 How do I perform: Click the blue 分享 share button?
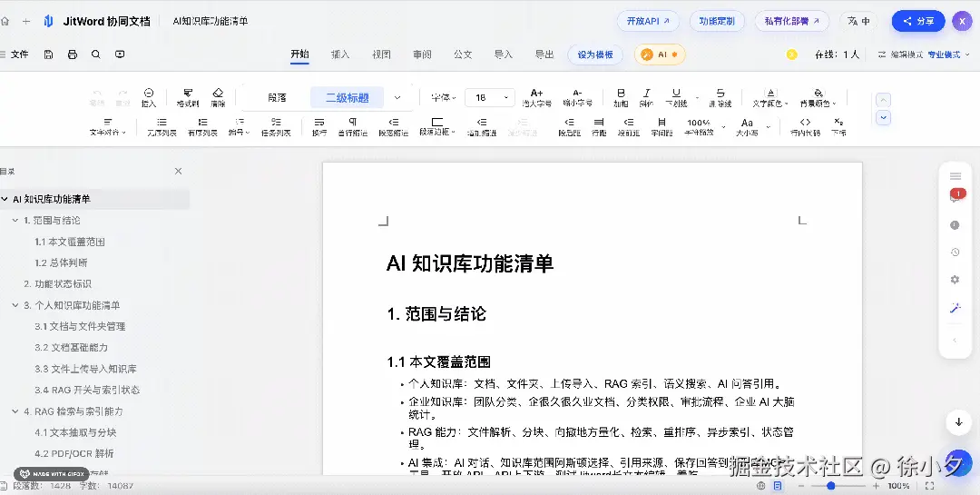tap(918, 21)
